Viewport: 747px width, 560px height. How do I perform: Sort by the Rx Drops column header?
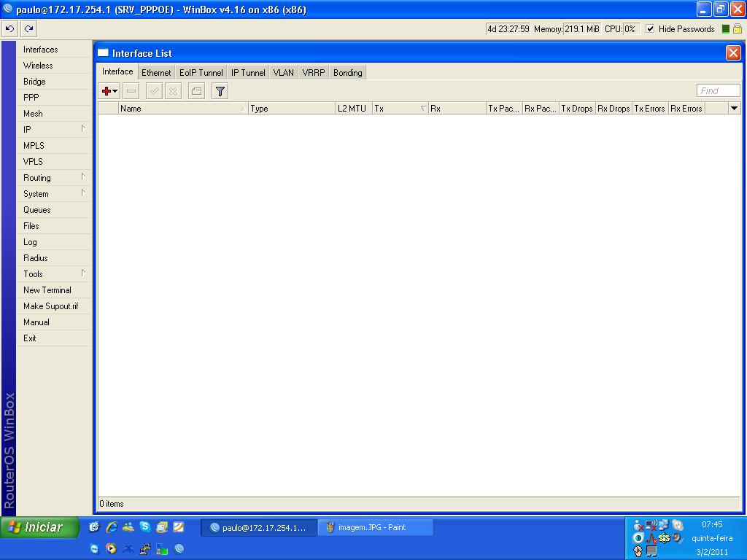coord(614,109)
